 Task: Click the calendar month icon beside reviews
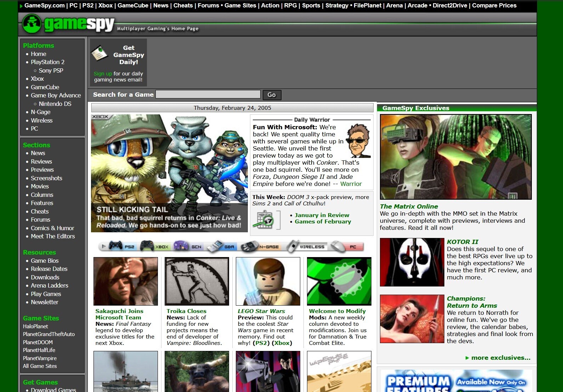pyautogui.click(x=263, y=220)
